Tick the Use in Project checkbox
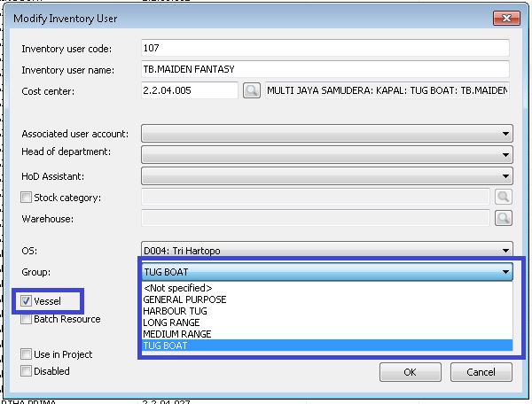The height and width of the screenshot is (404, 532). pyautogui.click(x=27, y=354)
